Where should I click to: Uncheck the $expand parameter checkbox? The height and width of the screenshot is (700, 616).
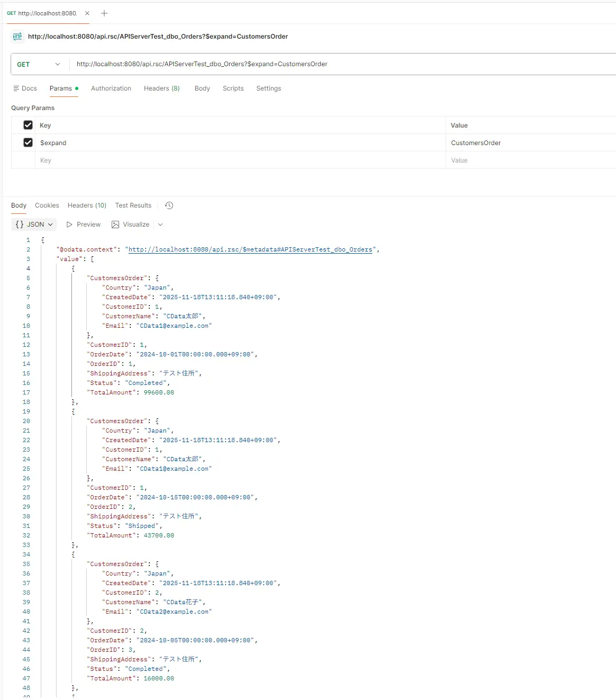(28, 142)
